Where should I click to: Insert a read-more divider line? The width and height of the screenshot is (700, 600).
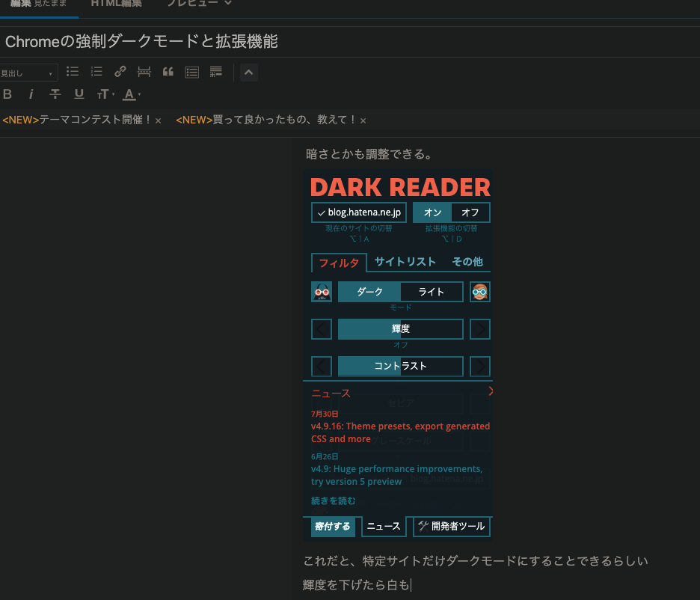tap(144, 72)
